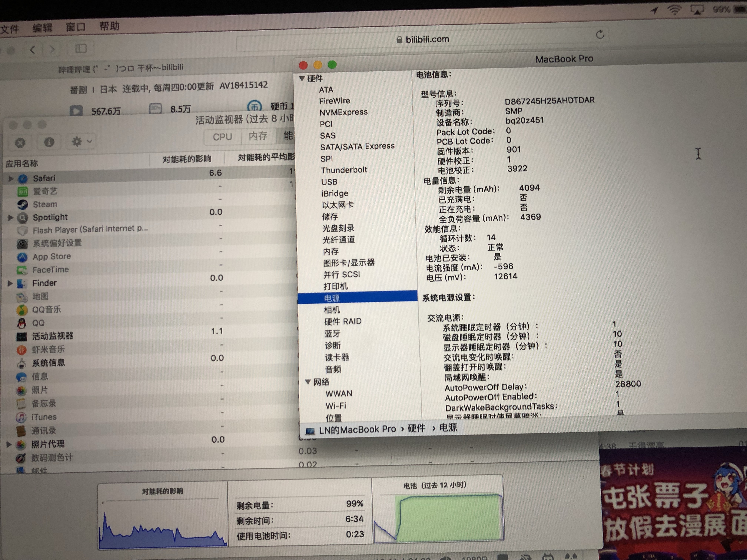Toggle Safari's sidebar button
747x560 pixels.
click(x=81, y=49)
